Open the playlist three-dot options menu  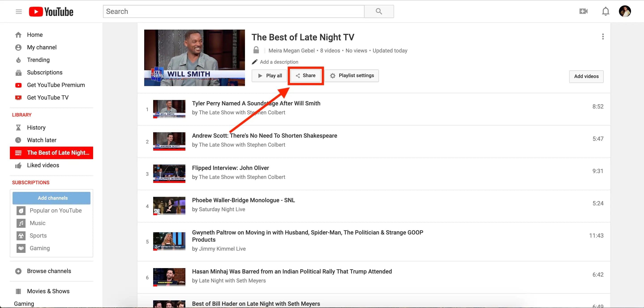coord(603,37)
